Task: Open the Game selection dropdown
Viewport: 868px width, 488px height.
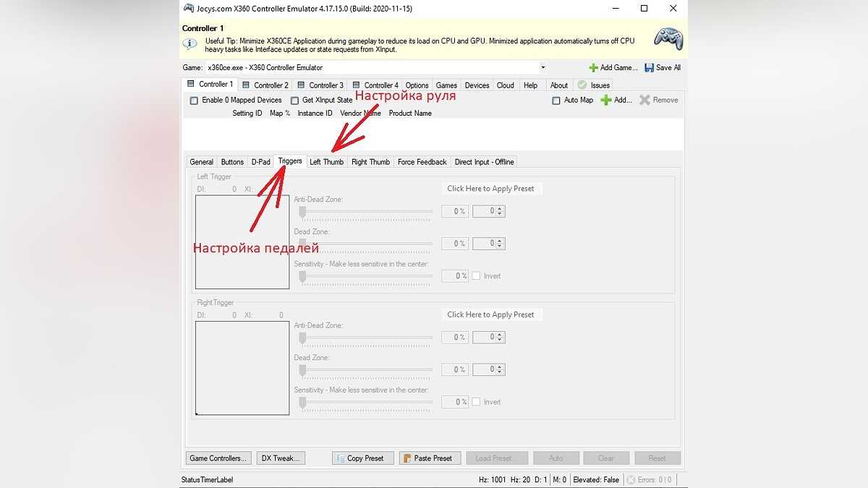Action: [542, 68]
